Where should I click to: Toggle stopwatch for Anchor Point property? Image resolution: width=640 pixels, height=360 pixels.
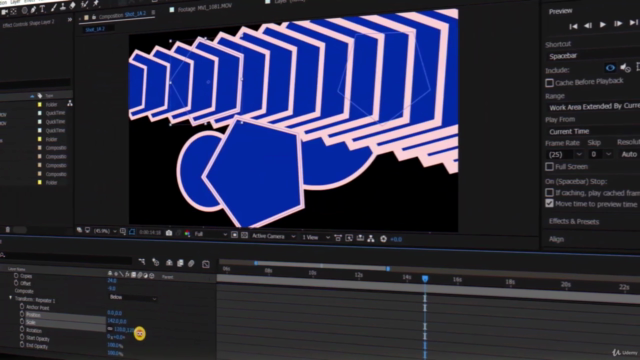[22, 306]
